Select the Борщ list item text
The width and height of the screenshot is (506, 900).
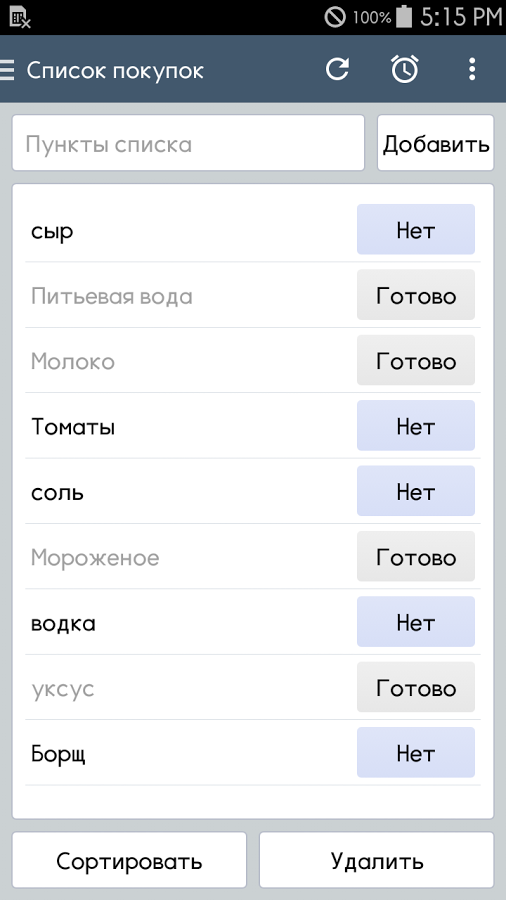pyautogui.click(x=58, y=754)
